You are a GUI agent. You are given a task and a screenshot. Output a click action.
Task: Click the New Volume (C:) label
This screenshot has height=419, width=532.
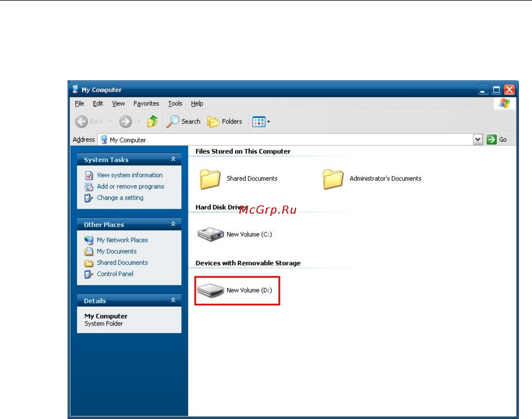click(249, 234)
